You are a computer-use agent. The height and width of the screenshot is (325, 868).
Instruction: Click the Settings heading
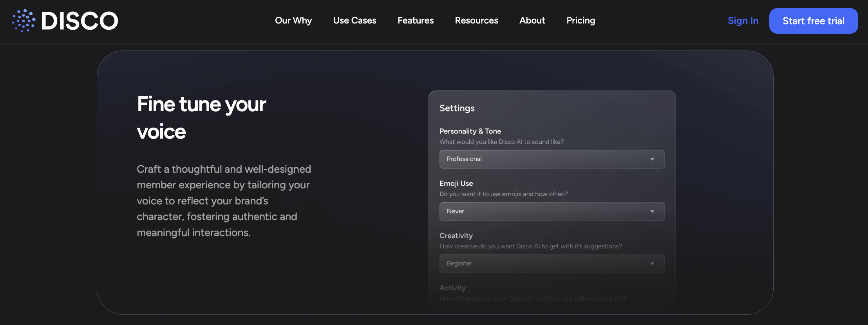[457, 108]
